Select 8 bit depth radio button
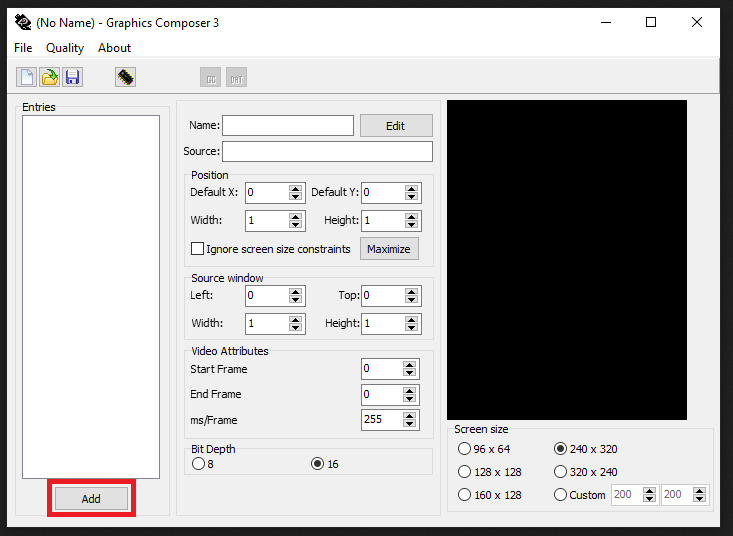 198,464
